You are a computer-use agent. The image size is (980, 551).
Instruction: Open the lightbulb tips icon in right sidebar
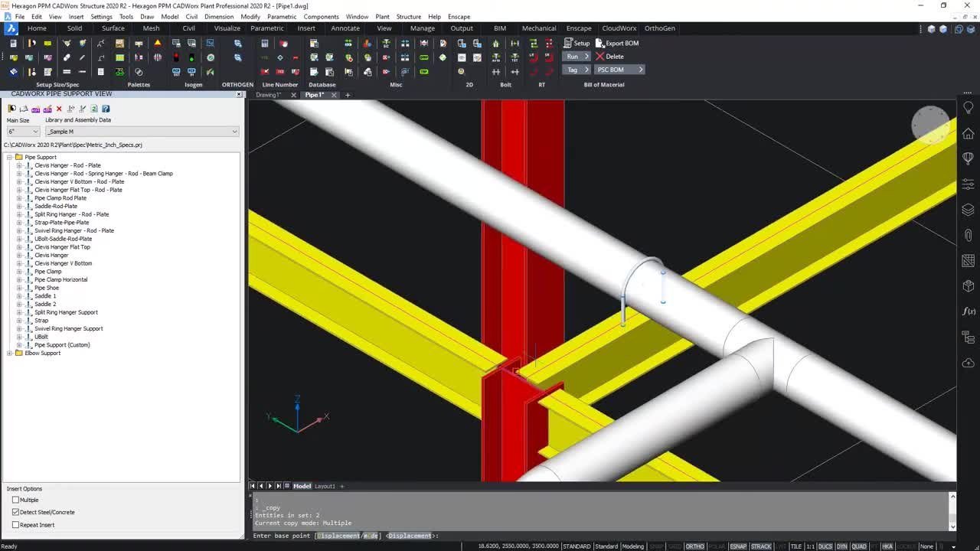coord(969,108)
